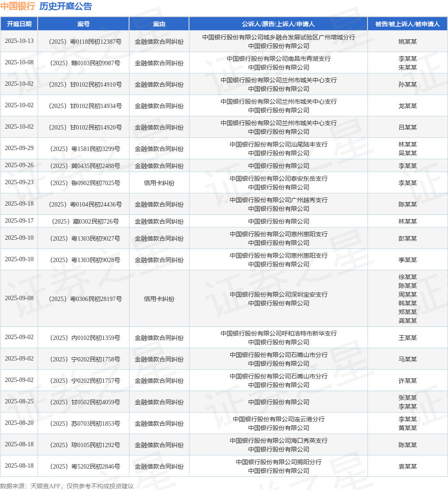Click defendant 龚某某
The image size is (448, 490).
407,321
